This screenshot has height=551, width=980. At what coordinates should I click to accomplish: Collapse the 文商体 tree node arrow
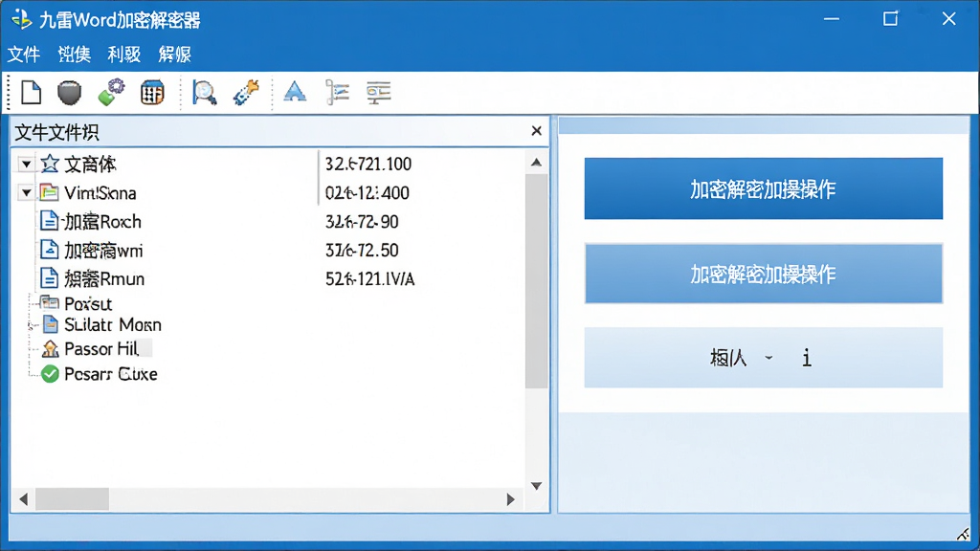tap(26, 165)
